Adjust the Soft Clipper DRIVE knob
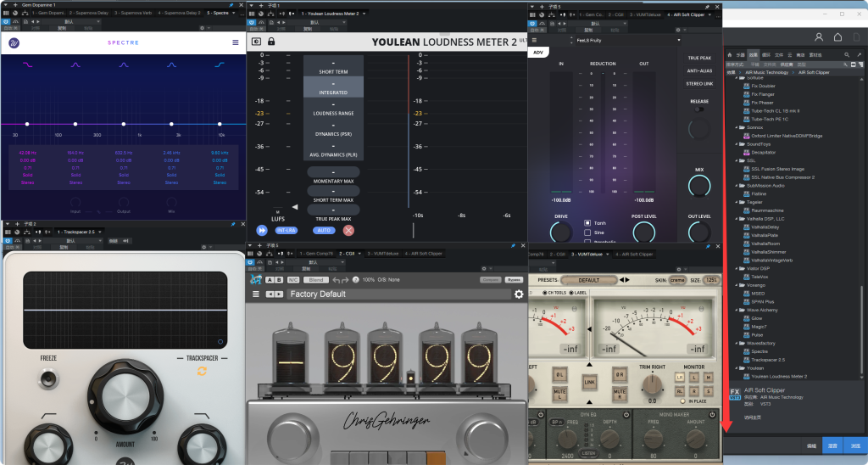Viewport: 868px width, 465px height. [561, 232]
